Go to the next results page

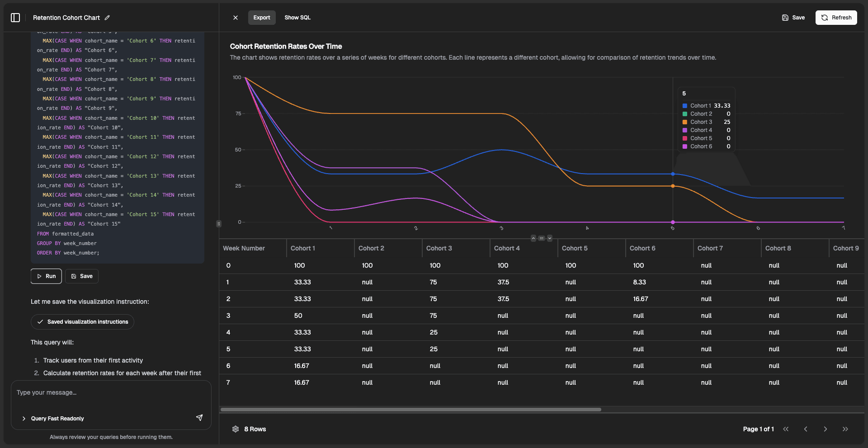(825, 429)
